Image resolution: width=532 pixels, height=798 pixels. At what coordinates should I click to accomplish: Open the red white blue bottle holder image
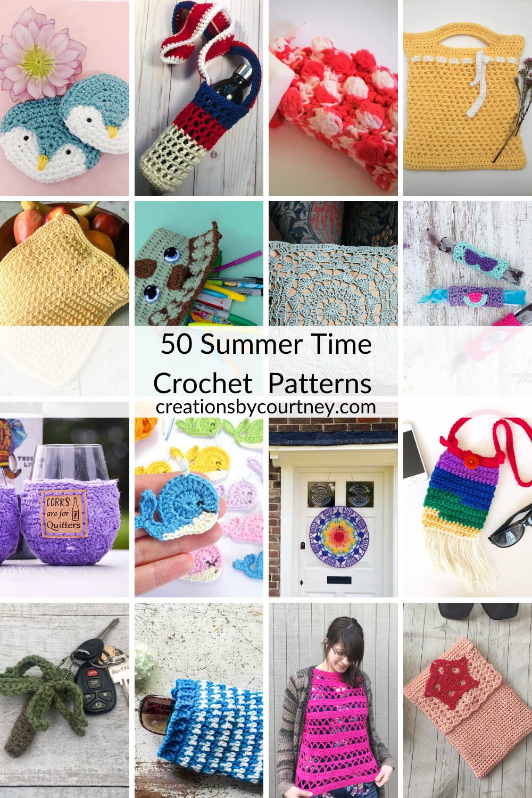tap(199, 97)
